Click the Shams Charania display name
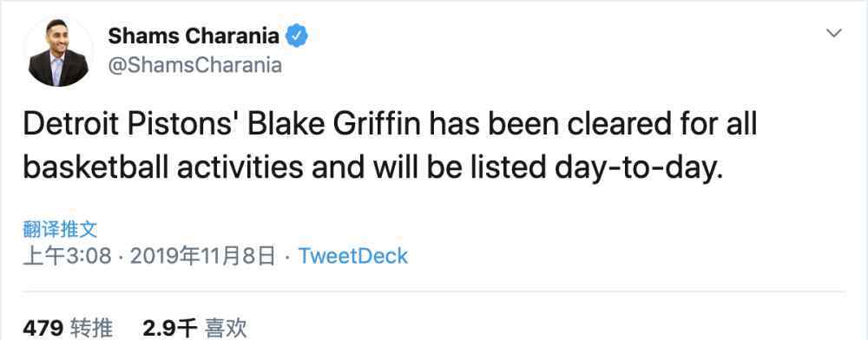The image size is (868, 340). coord(194,36)
